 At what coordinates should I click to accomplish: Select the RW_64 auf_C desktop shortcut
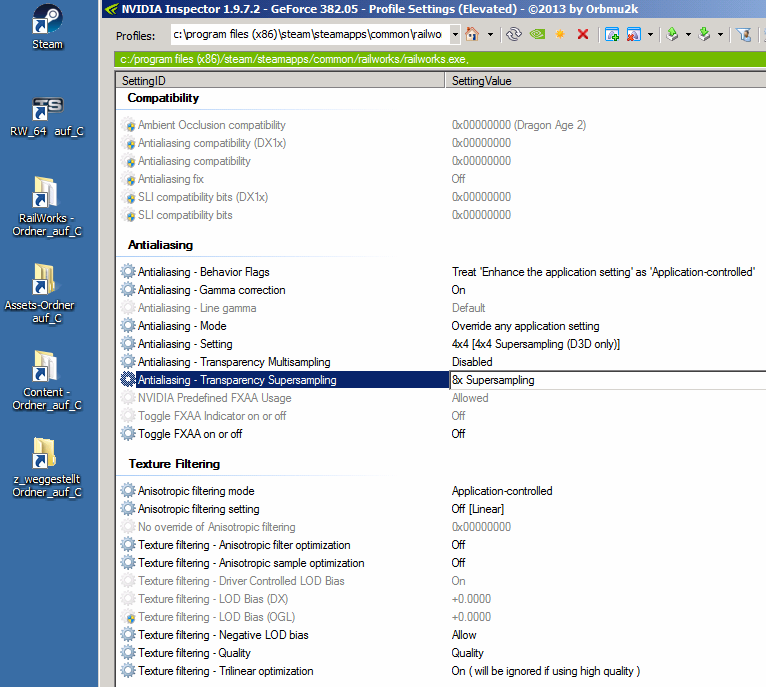pyautogui.click(x=47, y=116)
